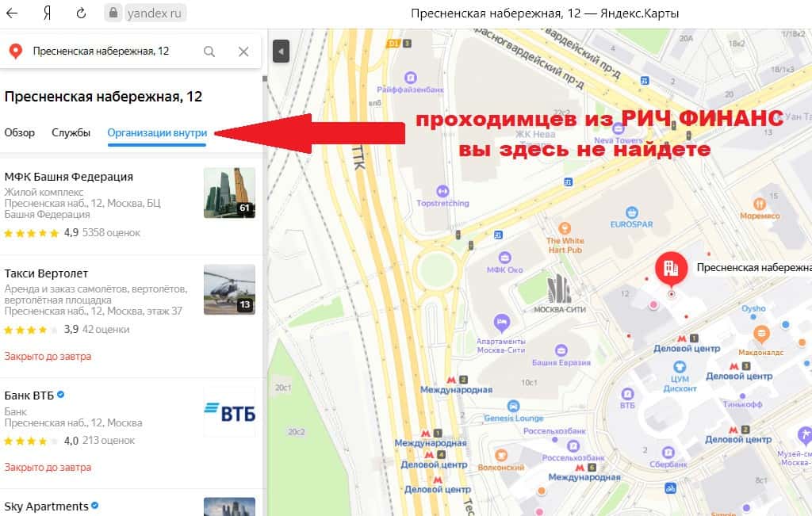812x516 pixels.
Task: Click the EUROSPAR map marker
Action: click(631, 212)
